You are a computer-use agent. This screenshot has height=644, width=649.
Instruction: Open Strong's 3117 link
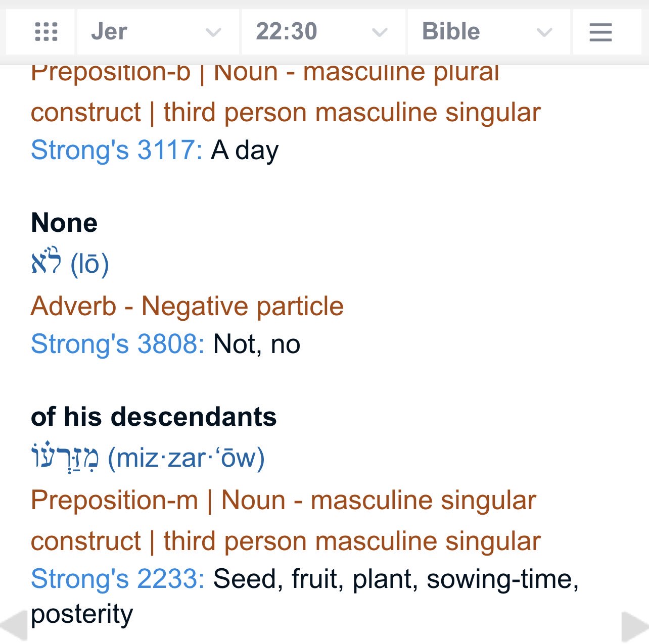(116, 150)
